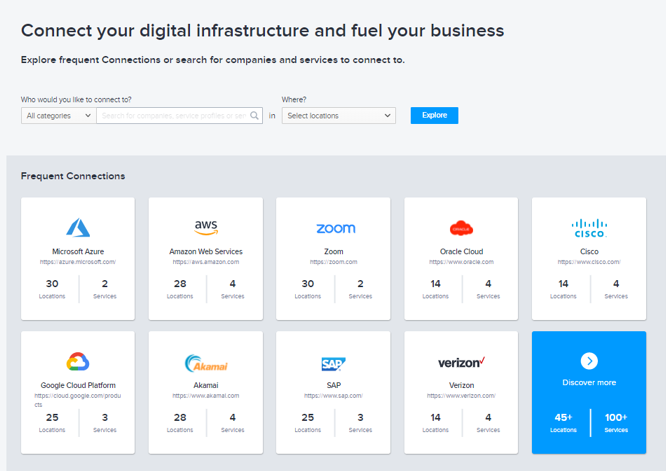
Task: Open the SAP card title text
Action: [333, 385]
